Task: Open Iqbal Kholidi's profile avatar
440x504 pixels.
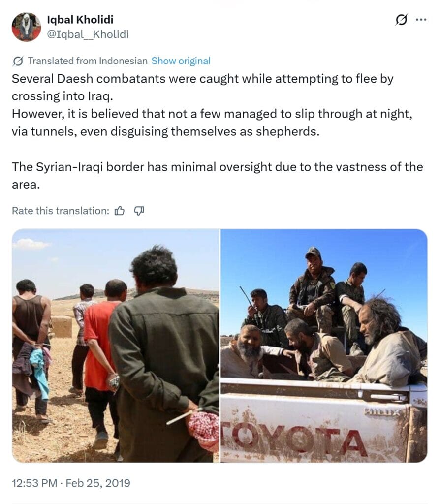Action: tap(27, 27)
